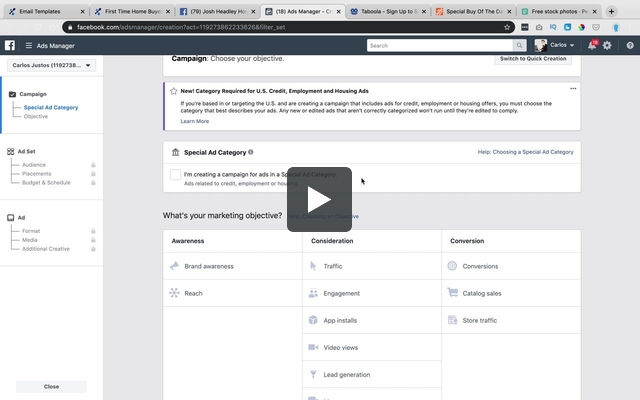
Task: Click the Campaign icon in sidebar
Action: [12, 94]
